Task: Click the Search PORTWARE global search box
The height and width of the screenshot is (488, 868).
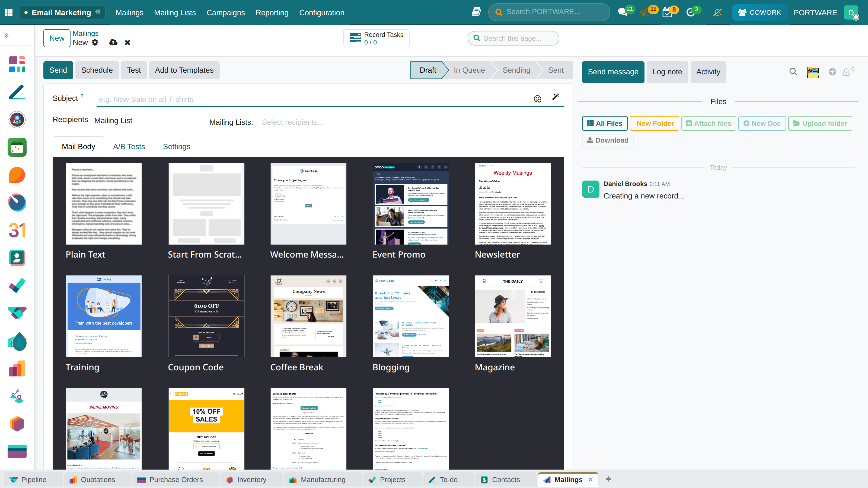Action: point(549,12)
